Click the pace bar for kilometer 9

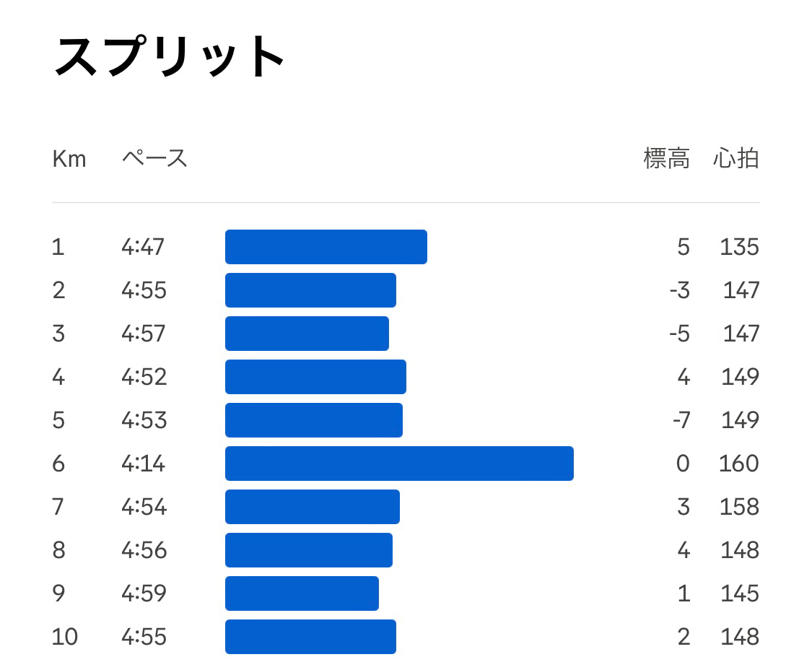click(302, 593)
